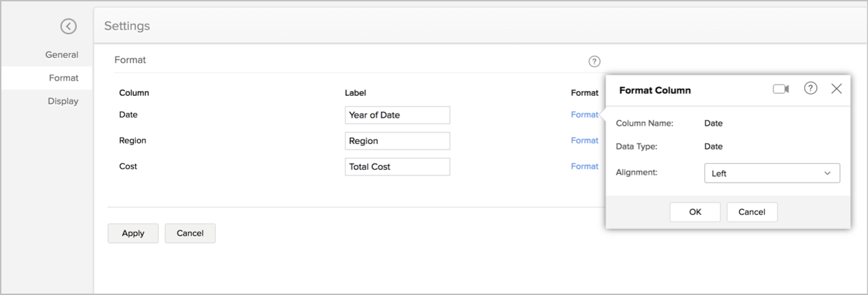The width and height of the screenshot is (868, 295).
Task: Focus the Year of Date label field
Action: (397, 116)
